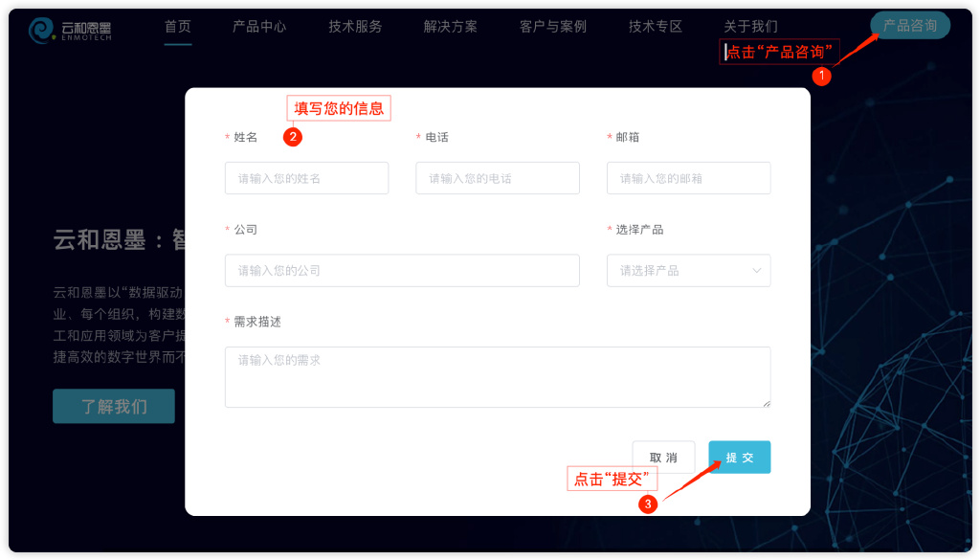Focus the 需求描述 text area
980x560 pixels.
[x=498, y=377]
